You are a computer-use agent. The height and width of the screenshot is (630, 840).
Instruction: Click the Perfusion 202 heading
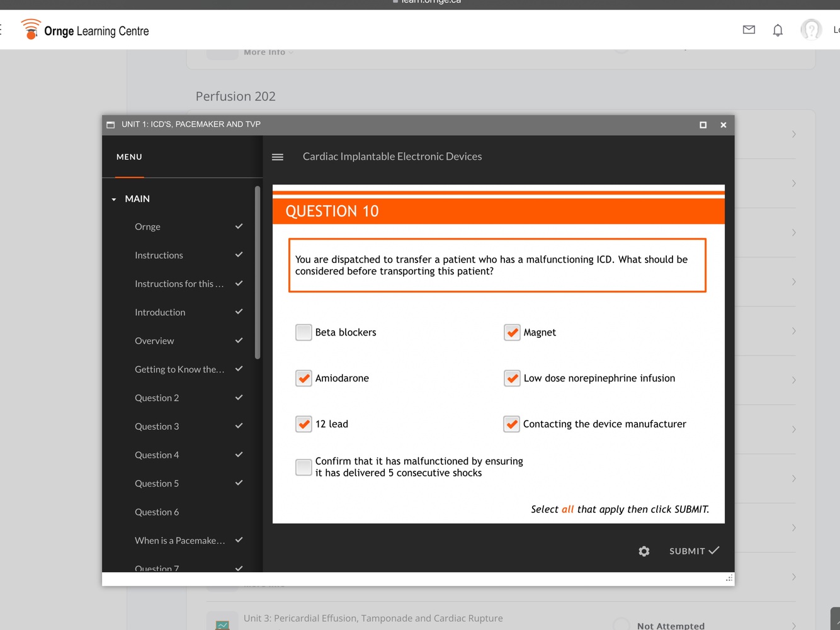tap(236, 96)
